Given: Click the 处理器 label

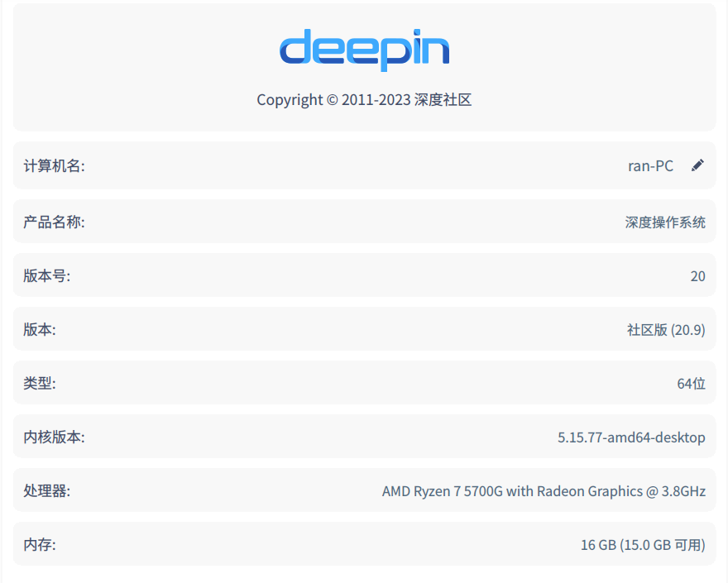Looking at the screenshot, I should (47, 491).
